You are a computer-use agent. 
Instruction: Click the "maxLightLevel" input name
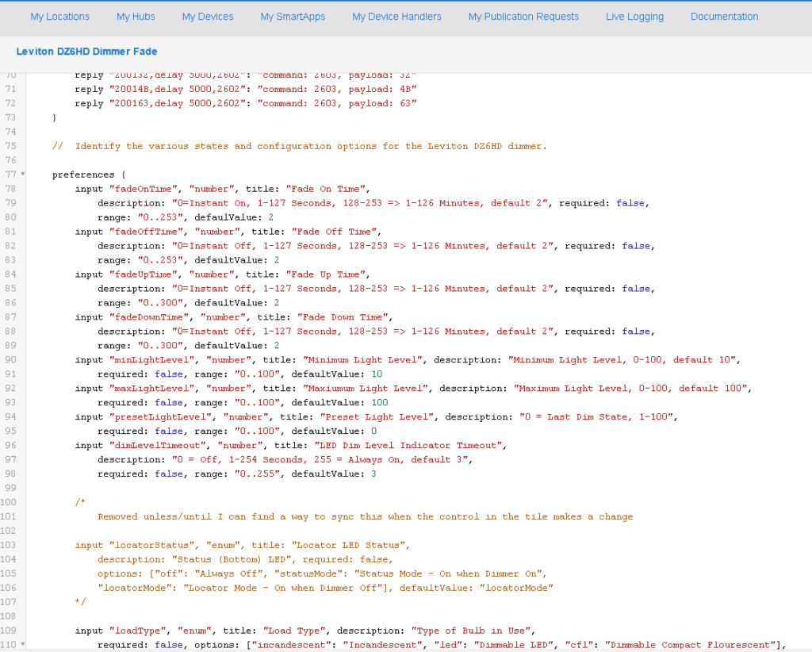pyautogui.click(x=151, y=389)
